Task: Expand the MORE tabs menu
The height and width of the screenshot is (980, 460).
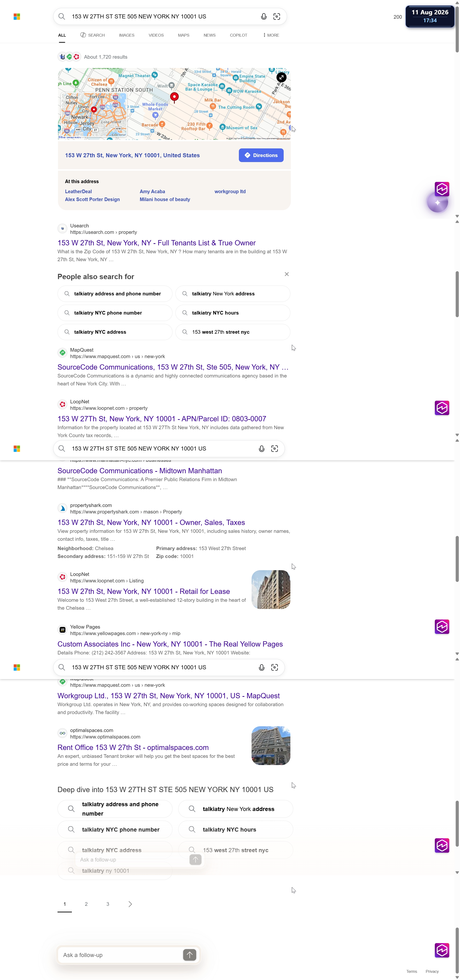Action: pos(271,35)
